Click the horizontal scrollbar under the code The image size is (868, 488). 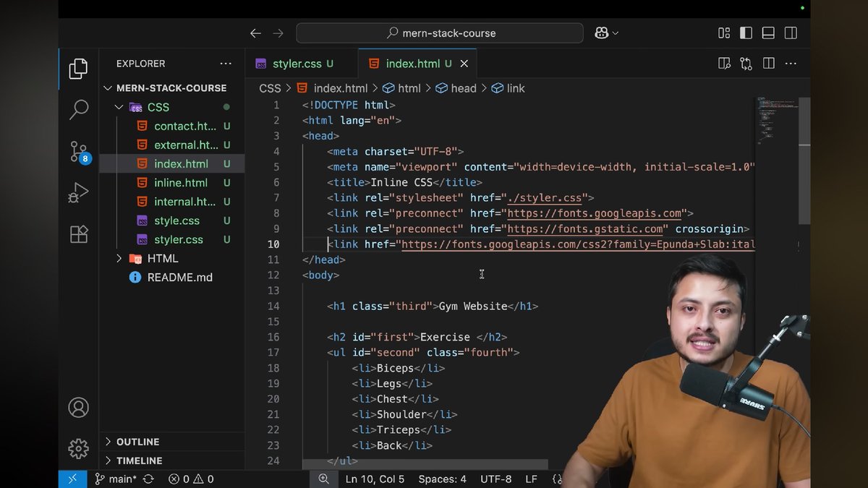point(425,464)
